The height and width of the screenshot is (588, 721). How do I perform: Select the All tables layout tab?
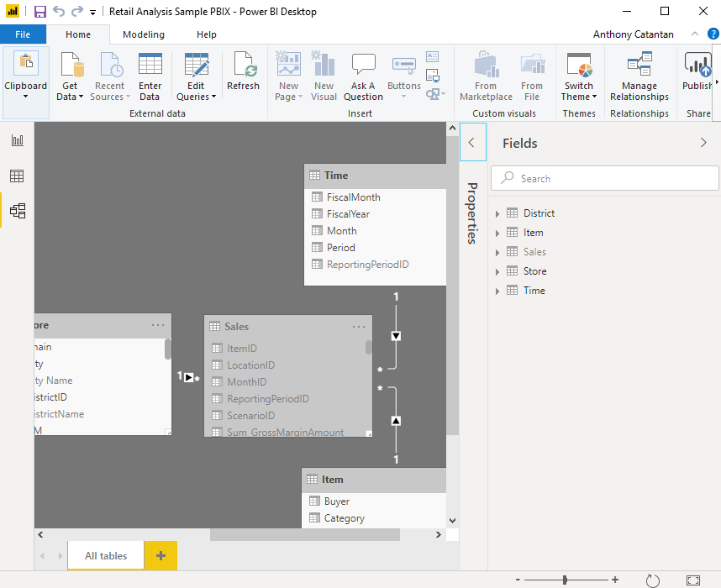coord(106,556)
